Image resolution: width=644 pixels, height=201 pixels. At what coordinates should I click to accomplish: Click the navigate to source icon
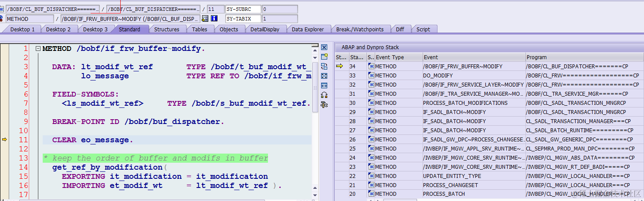[x=205, y=19]
